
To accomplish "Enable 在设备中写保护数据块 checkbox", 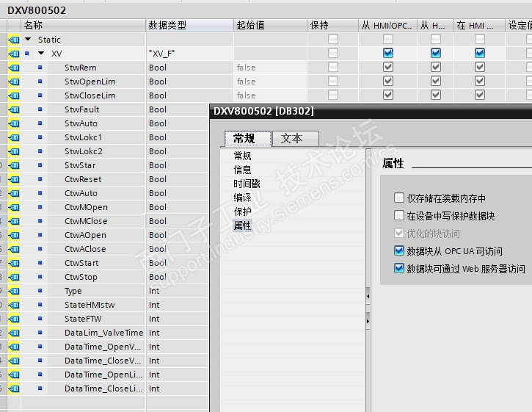I will tap(399, 215).
